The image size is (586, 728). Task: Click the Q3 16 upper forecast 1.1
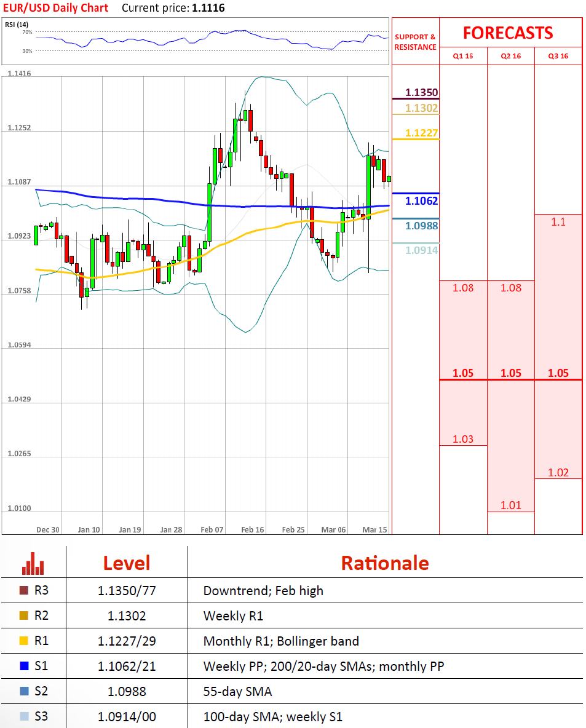click(558, 222)
